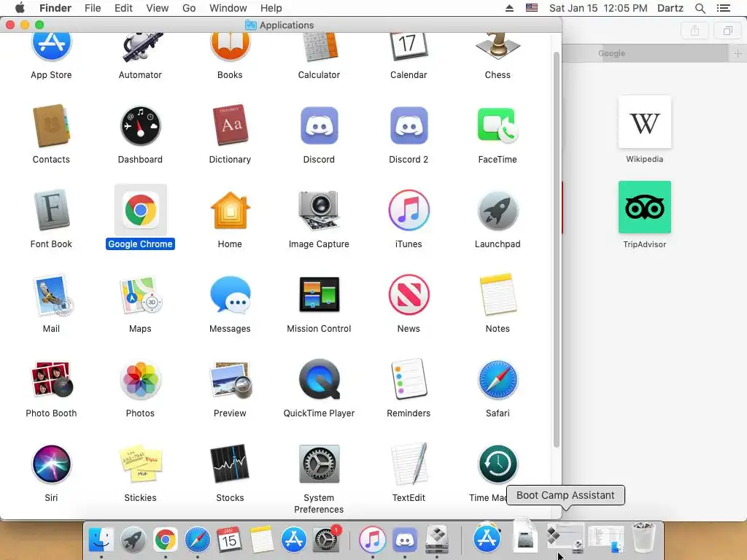This screenshot has width=747, height=560.
Task: Select Notes in the Applications window
Action: [498, 295]
